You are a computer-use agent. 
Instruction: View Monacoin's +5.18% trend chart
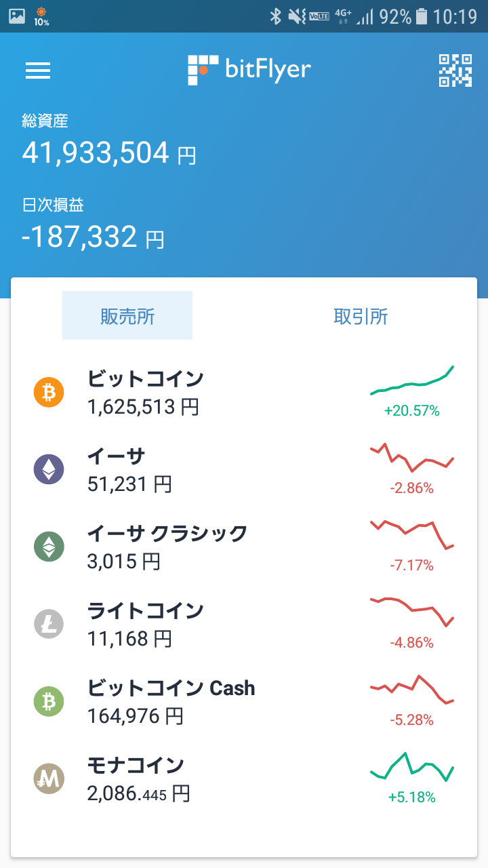click(x=411, y=767)
